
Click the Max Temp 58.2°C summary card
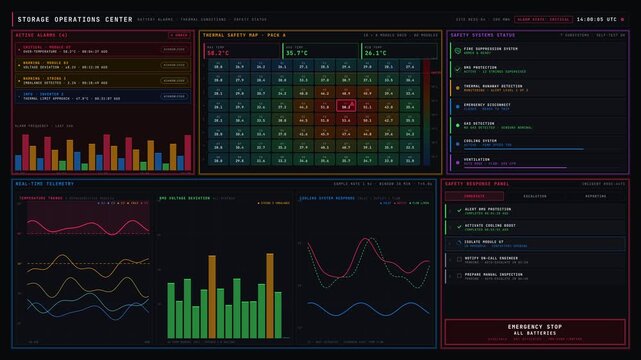(x=242, y=51)
